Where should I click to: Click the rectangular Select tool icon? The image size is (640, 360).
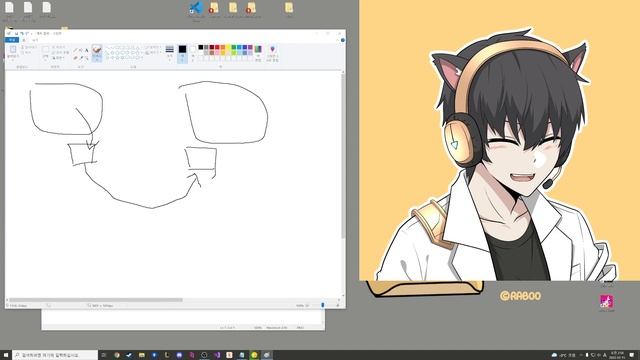pyautogui.click(x=45, y=49)
